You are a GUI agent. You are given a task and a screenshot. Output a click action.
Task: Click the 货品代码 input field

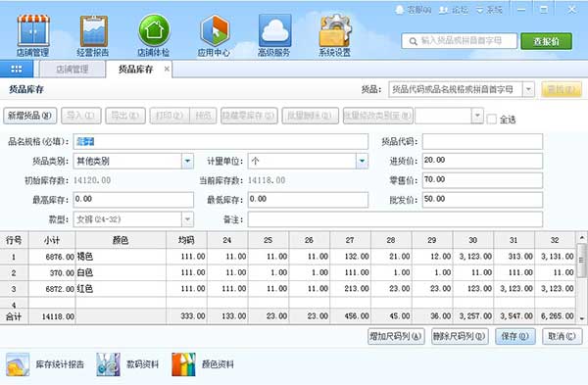(482, 141)
